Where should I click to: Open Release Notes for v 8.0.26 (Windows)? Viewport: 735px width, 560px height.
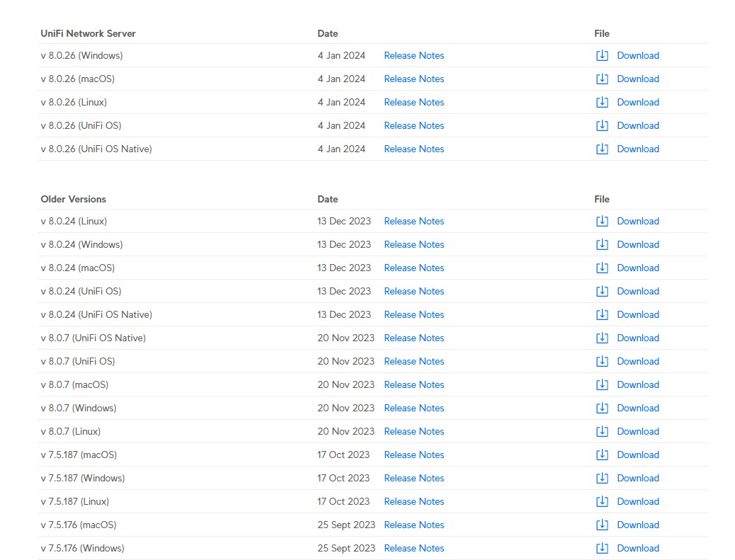pos(414,55)
